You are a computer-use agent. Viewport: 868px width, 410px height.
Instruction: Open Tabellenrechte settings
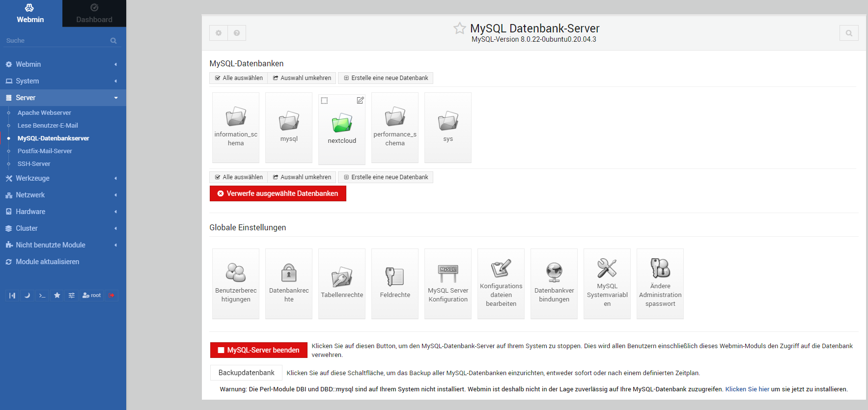342,284
